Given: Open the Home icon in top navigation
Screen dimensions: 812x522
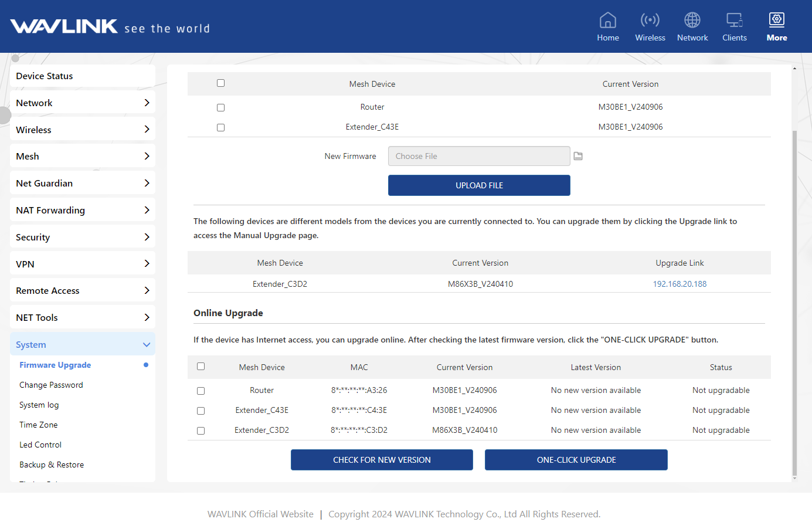Looking at the screenshot, I should click(607, 21).
